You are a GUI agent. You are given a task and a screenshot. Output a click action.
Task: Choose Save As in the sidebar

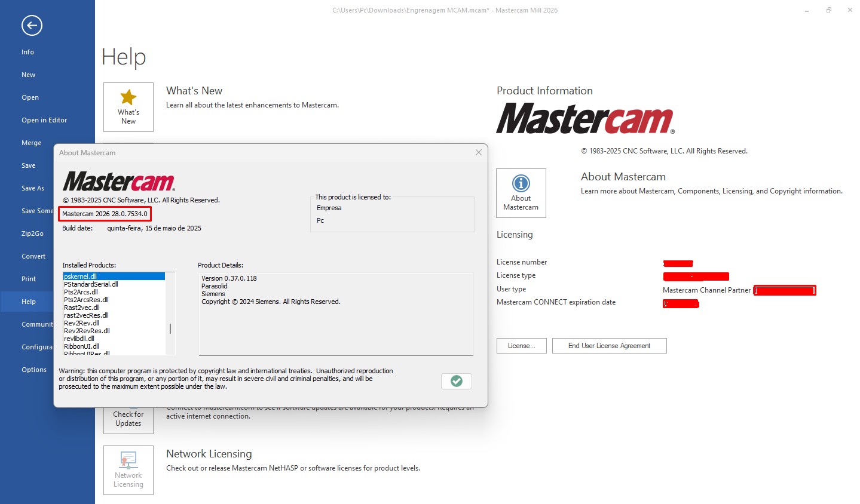coord(32,188)
